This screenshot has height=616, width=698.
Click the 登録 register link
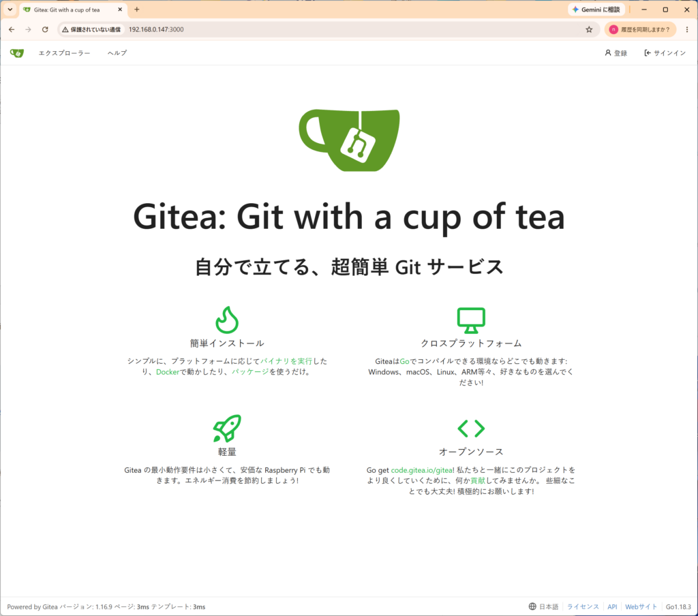click(616, 53)
